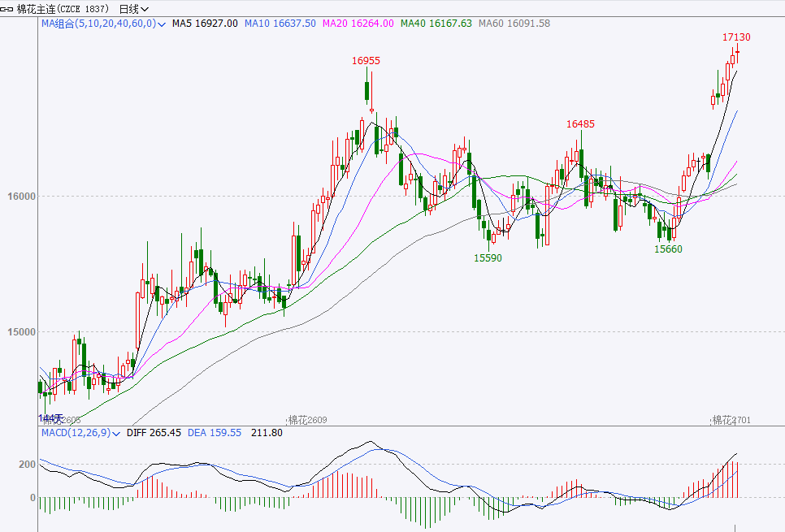Click the 17130 high price marker

point(736,37)
